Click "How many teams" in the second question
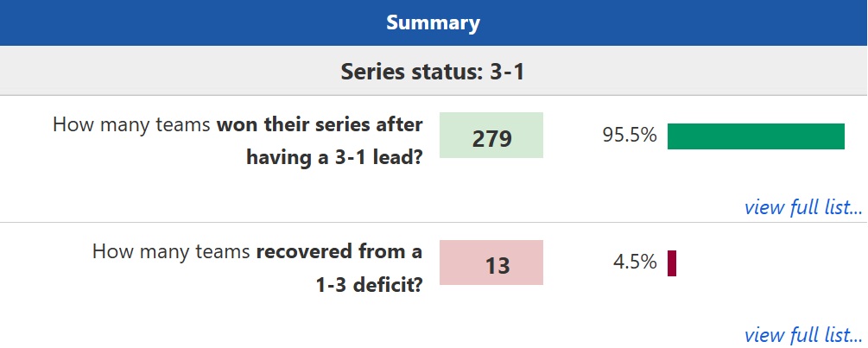The image size is (868, 348). click(x=171, y=252)
